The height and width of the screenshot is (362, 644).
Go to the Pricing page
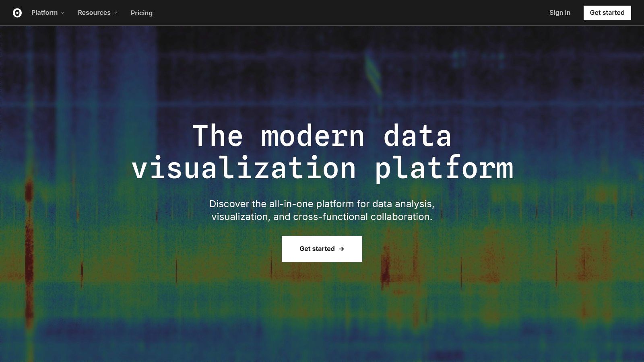(x=142, y=13)
